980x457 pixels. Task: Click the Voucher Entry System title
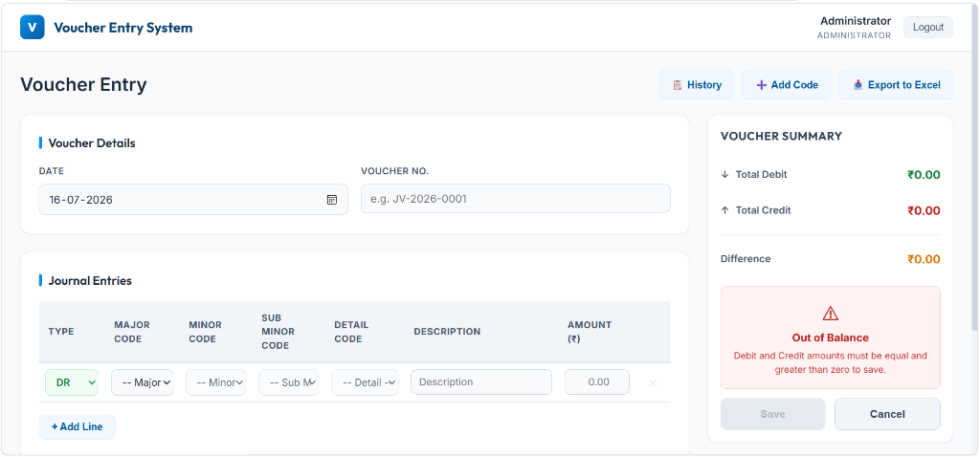tap(123, 28)
